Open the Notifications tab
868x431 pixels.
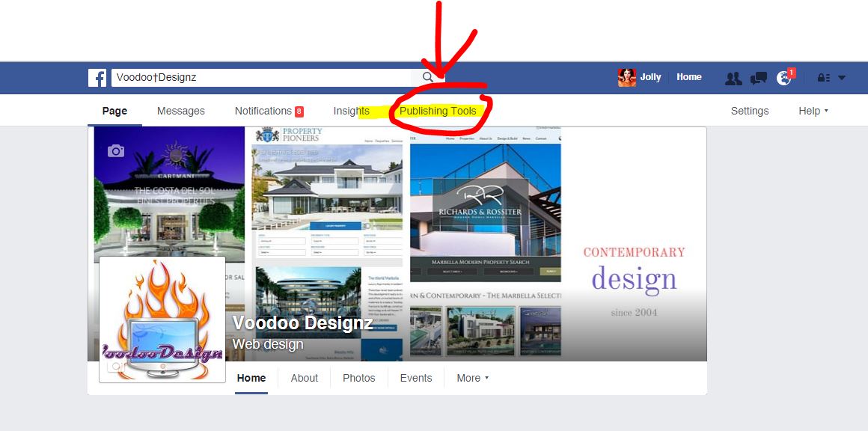coord(269,111)
